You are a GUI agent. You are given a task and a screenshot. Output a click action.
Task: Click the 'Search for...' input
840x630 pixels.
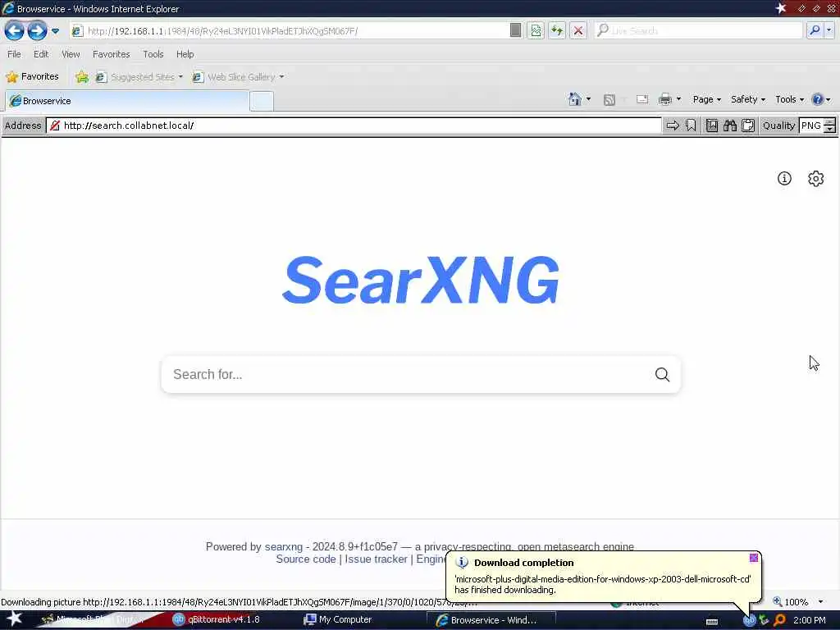[407, 374]
